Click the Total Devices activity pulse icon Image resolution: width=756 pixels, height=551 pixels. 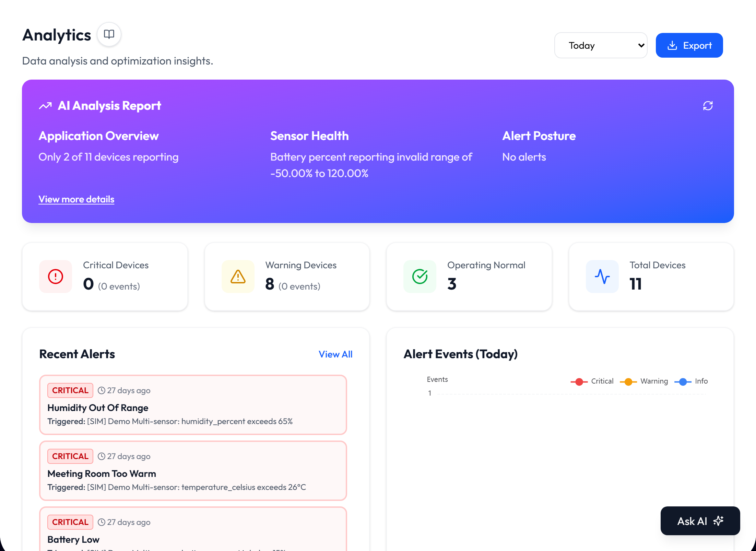[602, 277]
